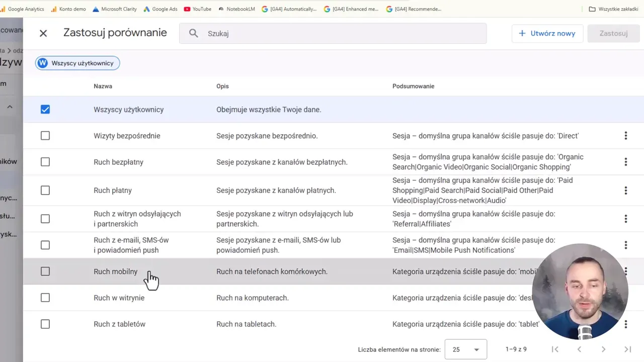Check the Ruch mobilny checkbox

pyautogui.click(x=45, y=271)
